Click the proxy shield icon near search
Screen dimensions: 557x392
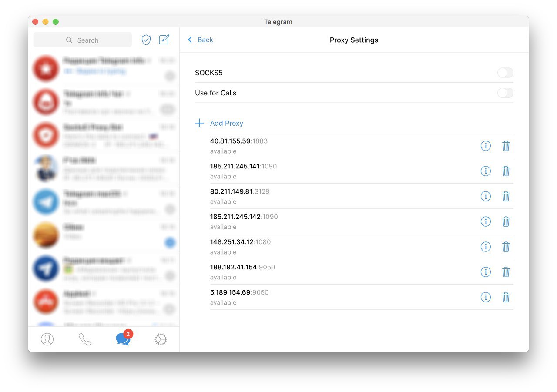tap(146, 40)
